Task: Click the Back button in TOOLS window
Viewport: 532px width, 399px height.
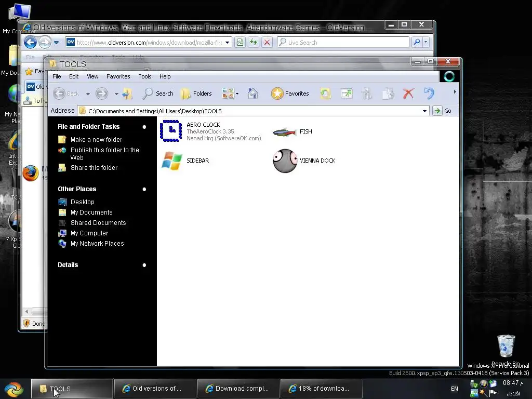Action: [66, 94]
